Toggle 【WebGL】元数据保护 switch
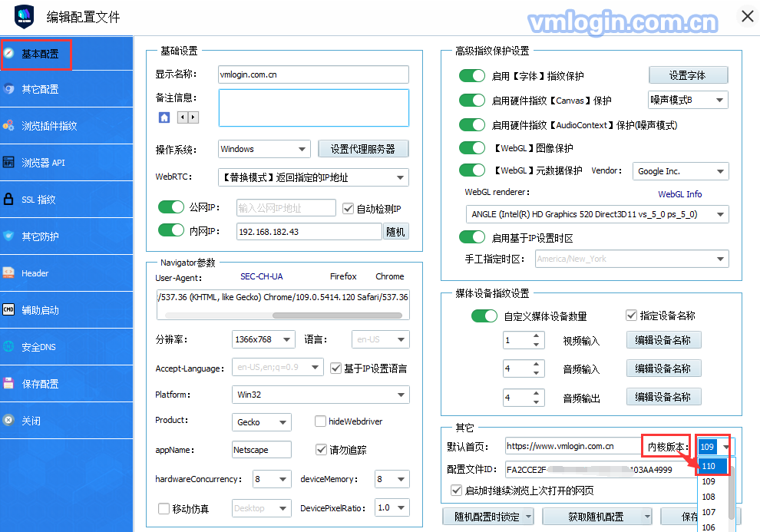This screenshot has width=760, height=532. pyautogui.click(x=472, y=170)
